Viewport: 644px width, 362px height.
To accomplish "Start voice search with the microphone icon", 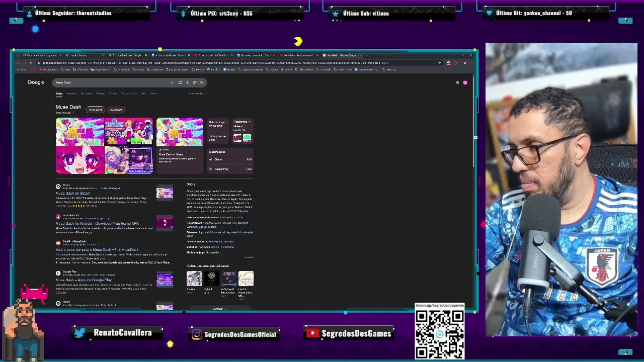I will click(x=187, y=82).
